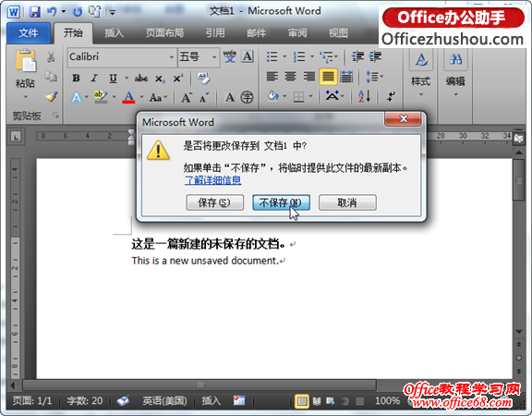Center align text
Screen dimensions: 532x416
pyautogui.click(x=290, y=77)
